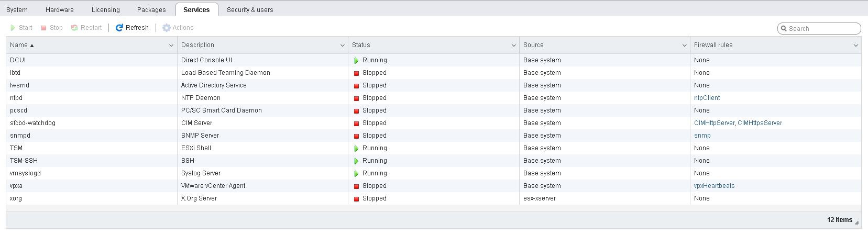
Task: Select the DCUI service row name
Action: point(18,60)
